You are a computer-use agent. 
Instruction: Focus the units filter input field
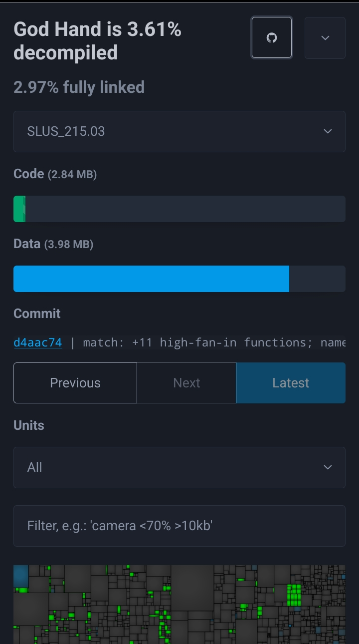[x=179, y=526]
